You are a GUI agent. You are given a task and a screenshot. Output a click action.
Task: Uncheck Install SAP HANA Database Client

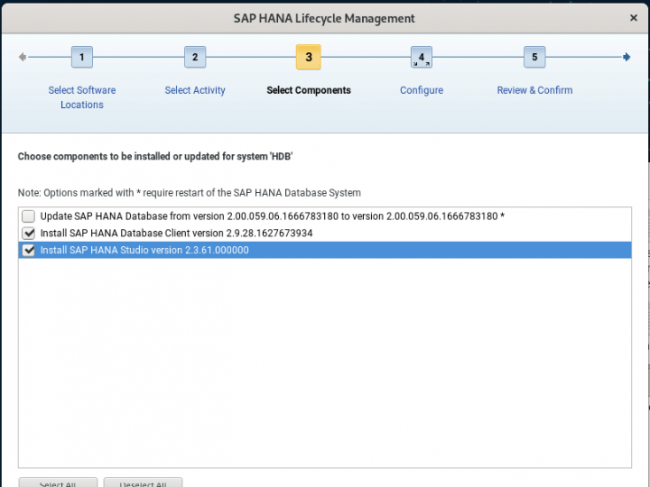(29, 233)
